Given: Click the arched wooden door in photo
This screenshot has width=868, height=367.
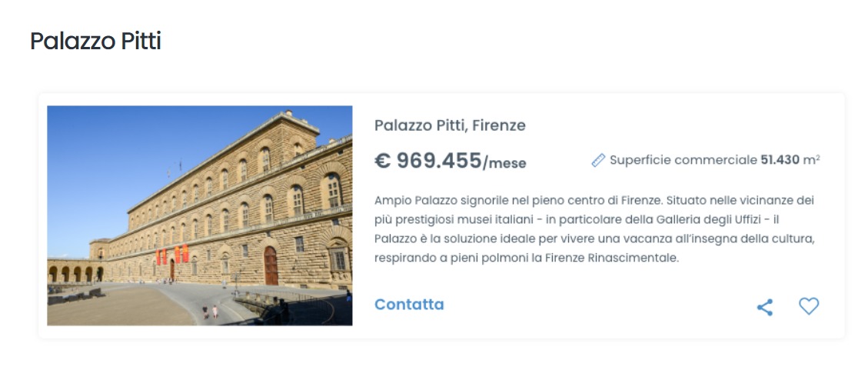Looking at the screenshot, I should [x=271, y=265].
